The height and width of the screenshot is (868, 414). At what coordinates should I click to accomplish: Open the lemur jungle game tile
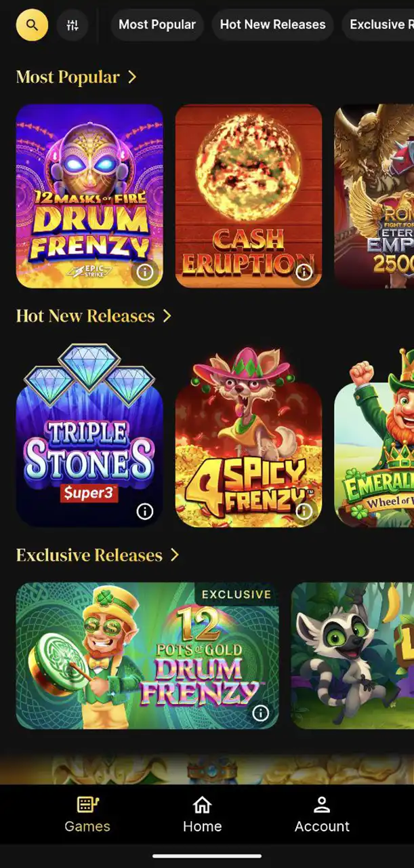point(352,656)
